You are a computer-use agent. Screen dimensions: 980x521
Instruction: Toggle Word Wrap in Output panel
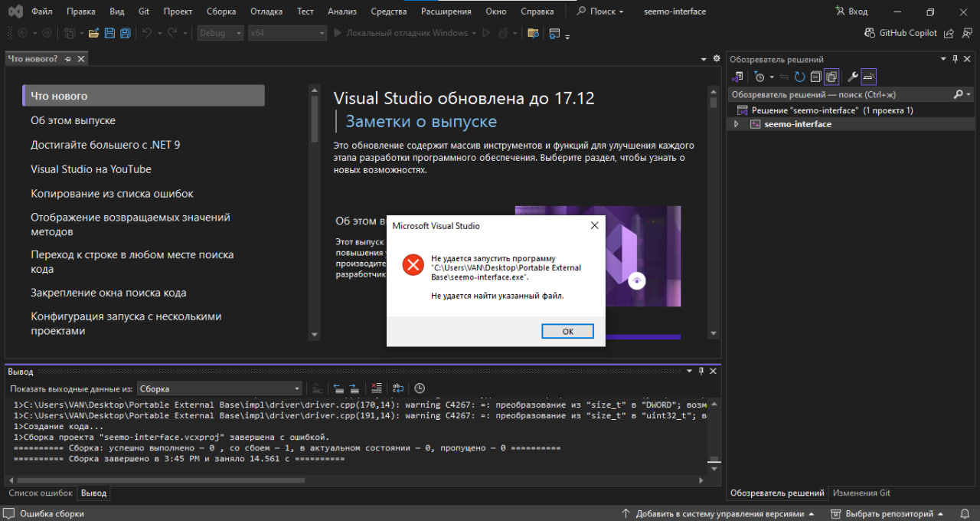tap(398, 388)
